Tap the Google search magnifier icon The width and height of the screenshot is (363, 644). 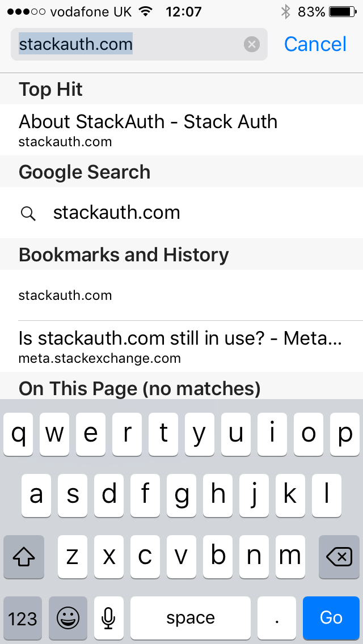(28, 213)
